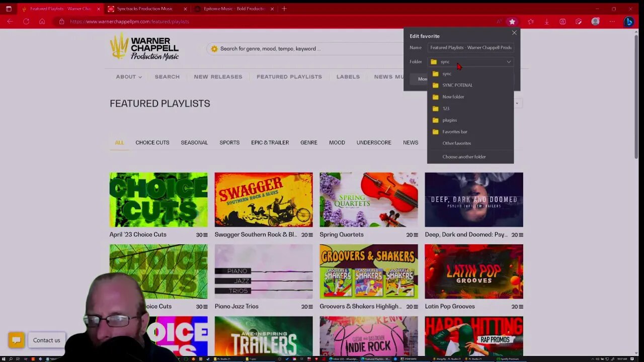This screenshot has height=362, width=644.
Task: Select the GENRE filter tab
Action: click(x=309, y=143)
